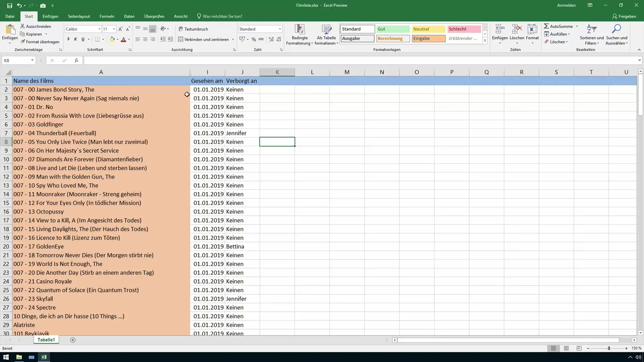Click the Einfügen paste clipboard icon
The width and height of the screenshot is (644, 362).
[10, 30]
